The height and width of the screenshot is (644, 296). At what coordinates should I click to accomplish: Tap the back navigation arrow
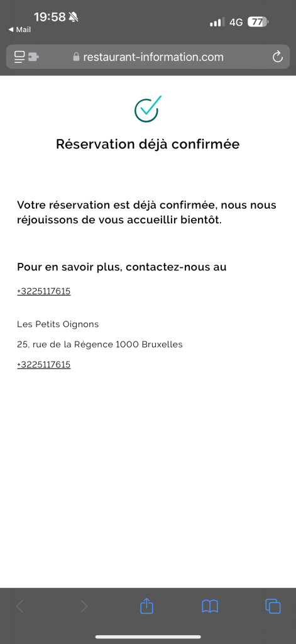click(x=19, y=606)
